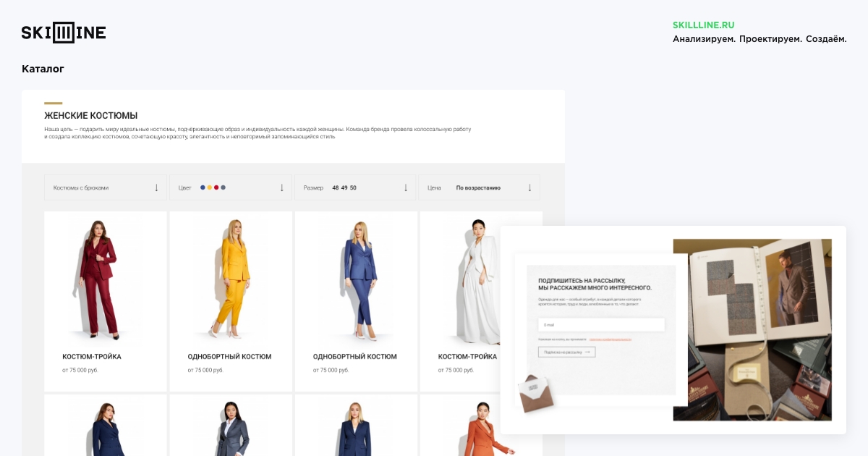Click the Подпишитесь на рассылку heading
The image size is (868, 456).
click(x=595, y=284)
